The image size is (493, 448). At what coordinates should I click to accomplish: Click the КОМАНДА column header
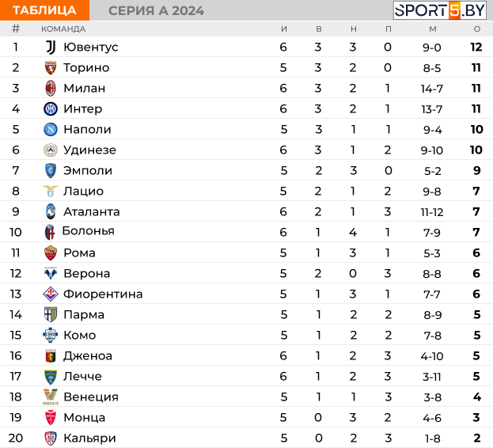pos(63,29)
